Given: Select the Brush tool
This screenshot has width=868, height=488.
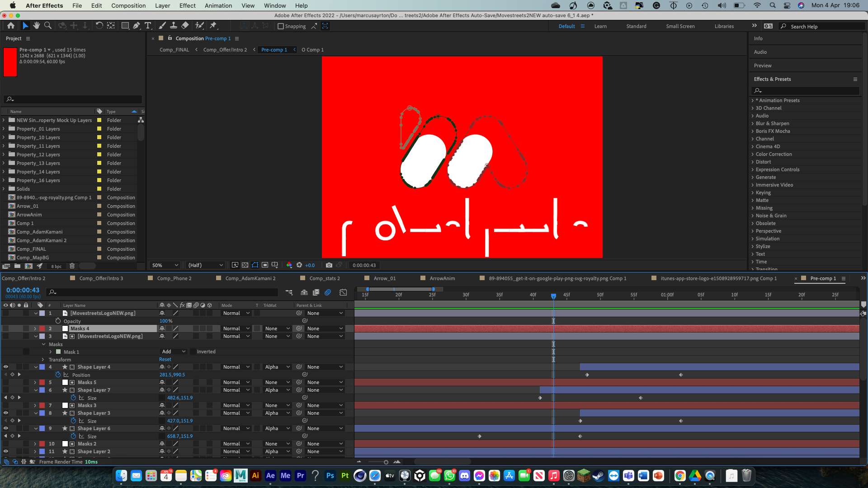Looking at the screenshot, I should coord(162,26).
